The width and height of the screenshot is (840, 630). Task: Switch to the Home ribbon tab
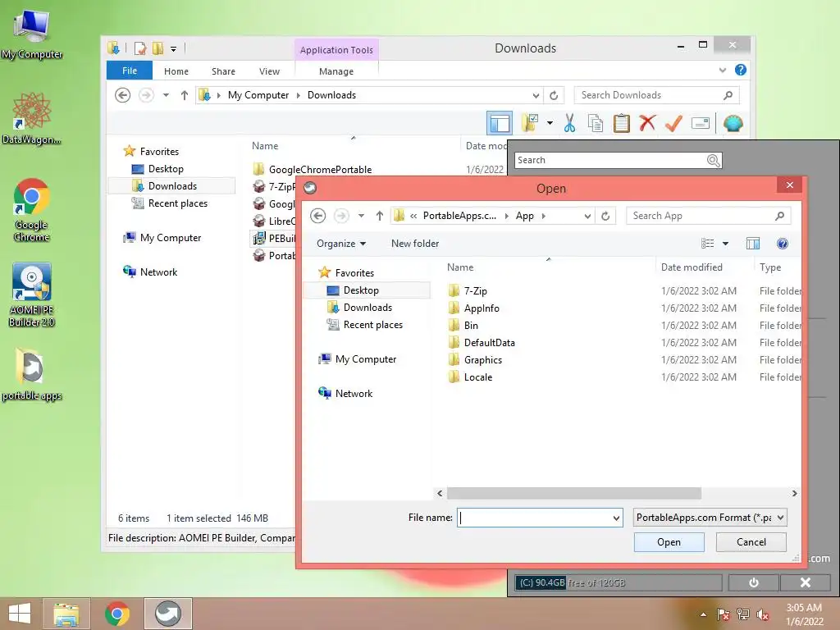tap(176, 71)
